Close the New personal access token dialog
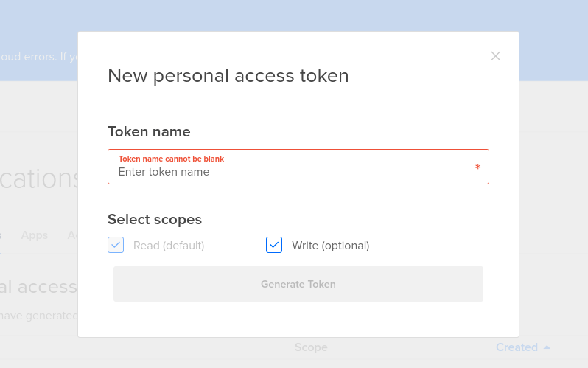Screen dimensions: 588x368 496,56
